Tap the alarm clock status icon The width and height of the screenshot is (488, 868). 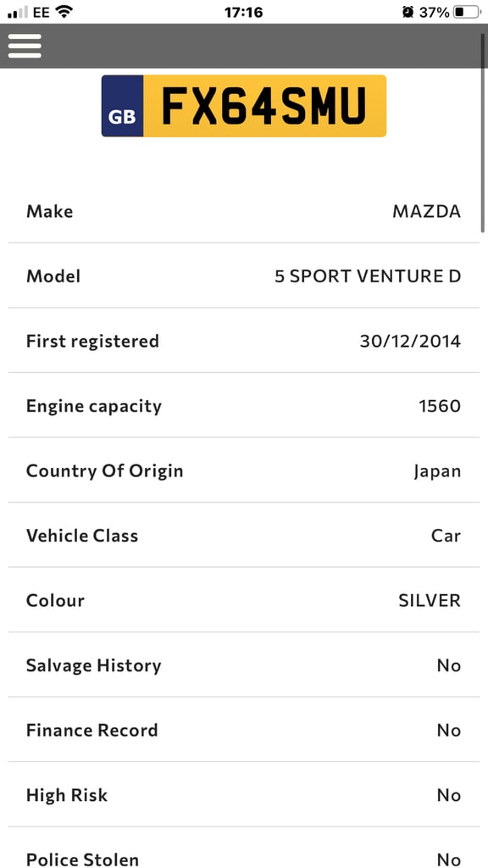[408, 12]
